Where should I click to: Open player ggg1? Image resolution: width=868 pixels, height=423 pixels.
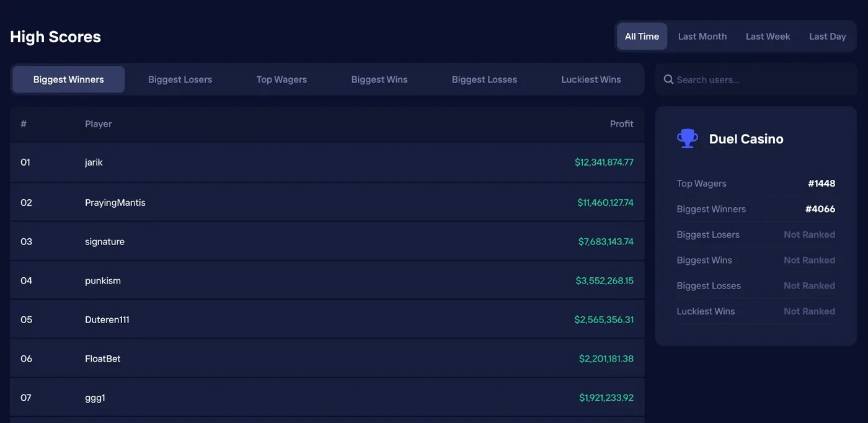95,398
